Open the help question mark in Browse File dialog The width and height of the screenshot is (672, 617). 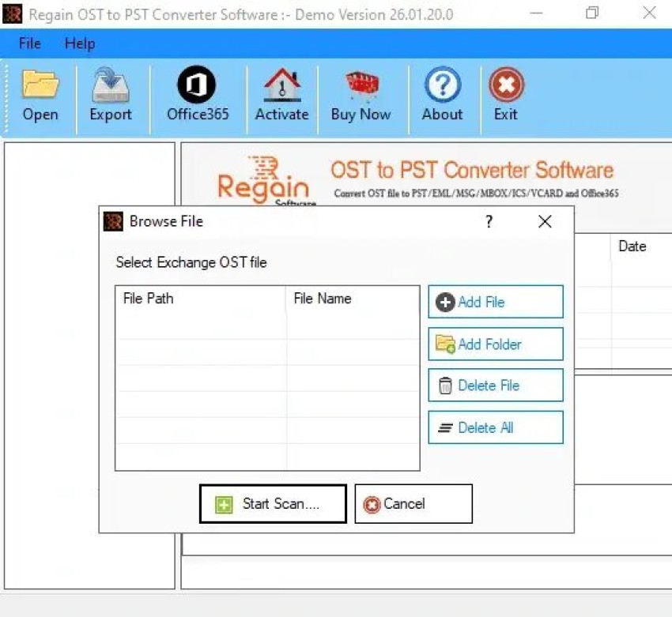(489, 222)
